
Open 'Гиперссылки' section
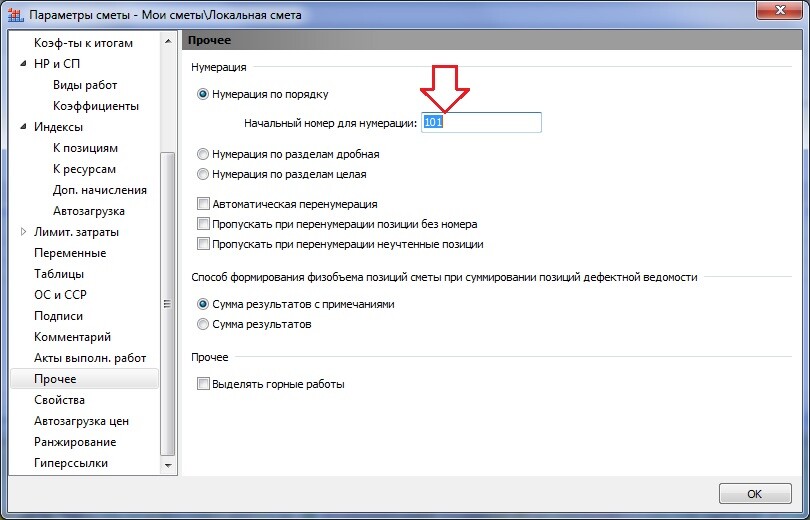pos(71,463)
